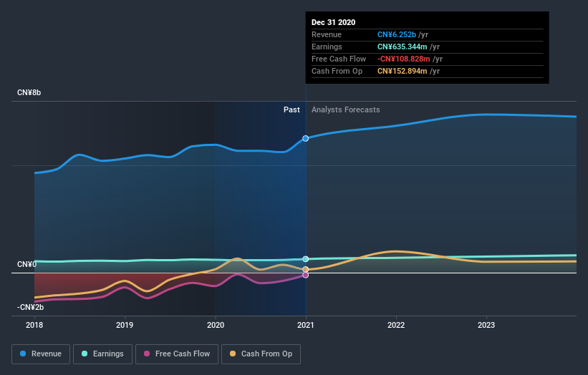Toggle the Cash From Op legend button

coord(261,354)
